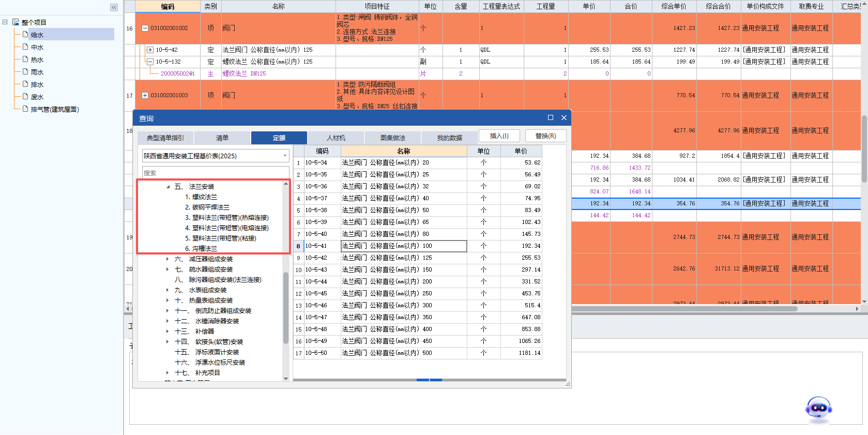Select 6. 沟槽法兰 in quota tree
Image resolution: width=868 pixels, height=435 pixels.
pos(201,249)
